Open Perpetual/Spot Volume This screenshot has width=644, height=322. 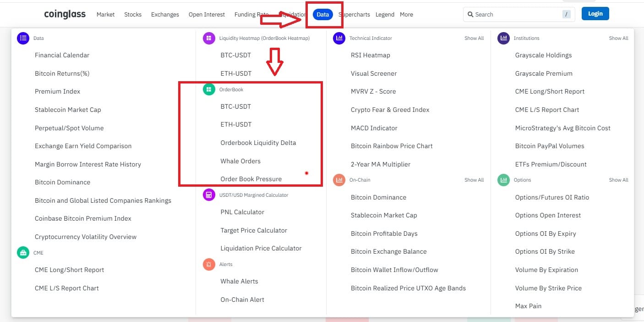click(x=69, y=128)
